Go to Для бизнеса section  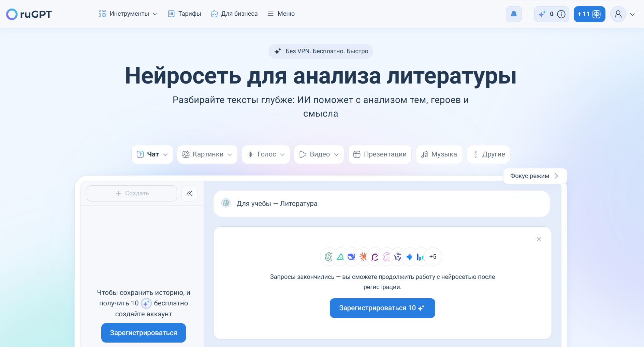234,14
